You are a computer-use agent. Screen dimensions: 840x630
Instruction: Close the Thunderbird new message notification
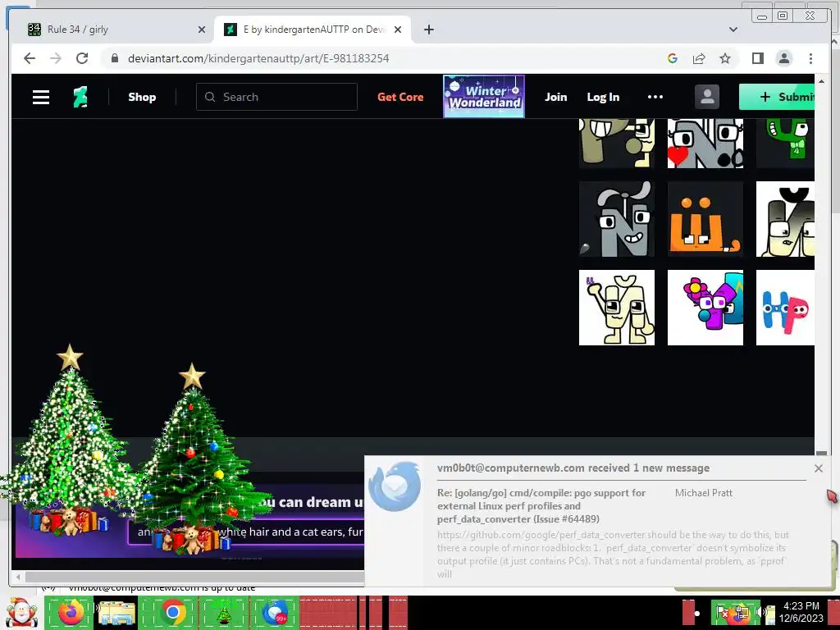tap(818, 468)
